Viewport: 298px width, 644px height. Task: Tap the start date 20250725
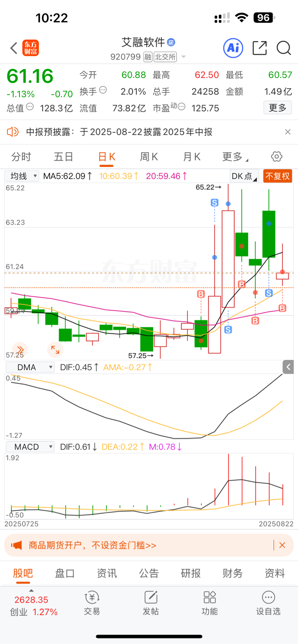(x=22, y=524)
